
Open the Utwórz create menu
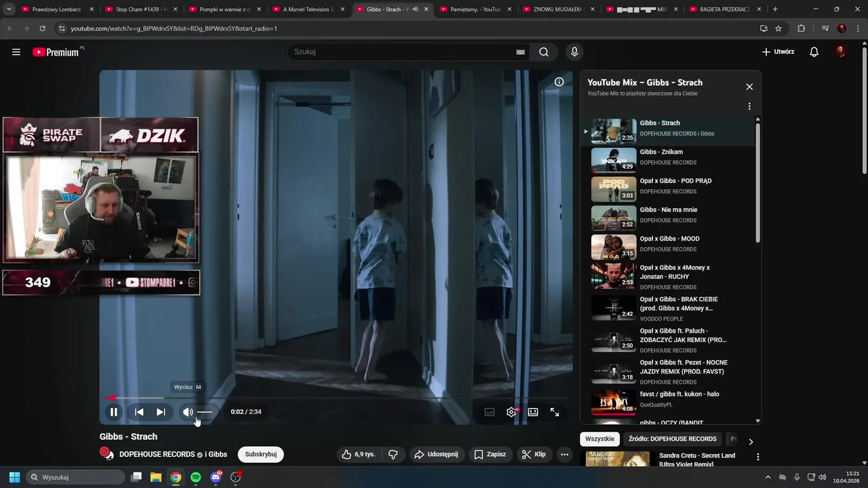tap(778, 52)
